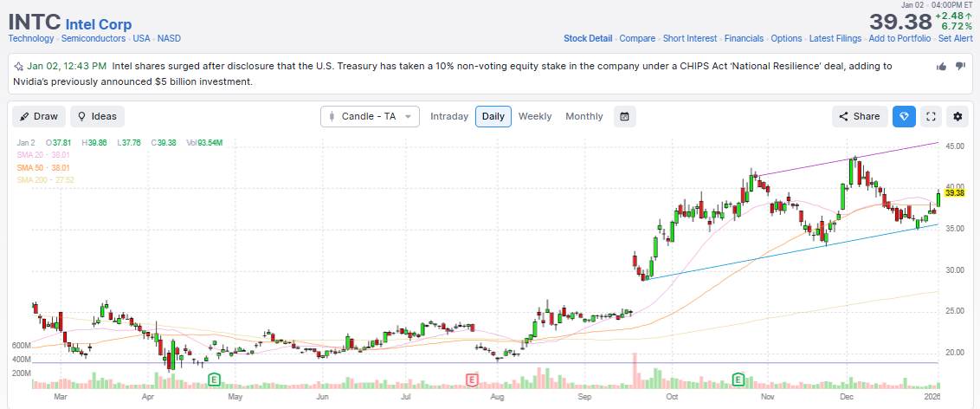Click the Intel Corp company name

tap(99, 24)
